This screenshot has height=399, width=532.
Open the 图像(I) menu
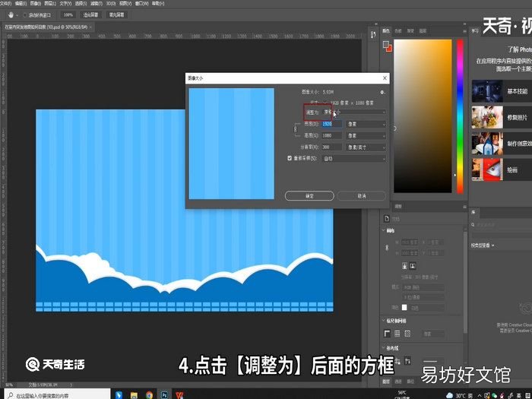pos(35,3)
